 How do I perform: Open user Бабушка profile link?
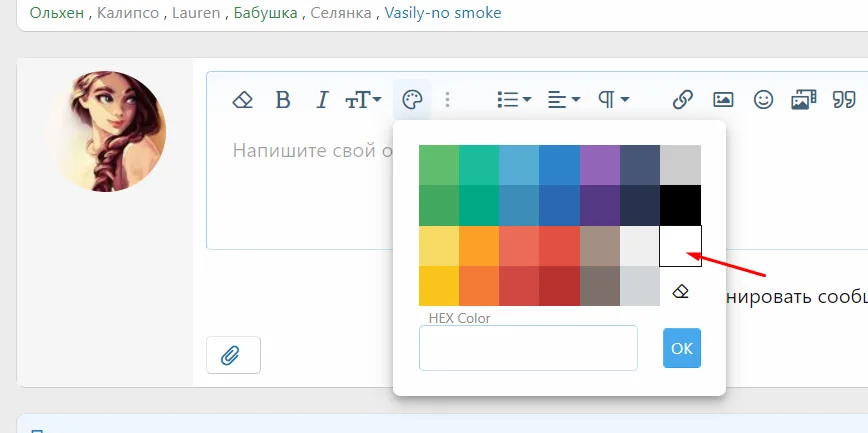click(266, 13)
